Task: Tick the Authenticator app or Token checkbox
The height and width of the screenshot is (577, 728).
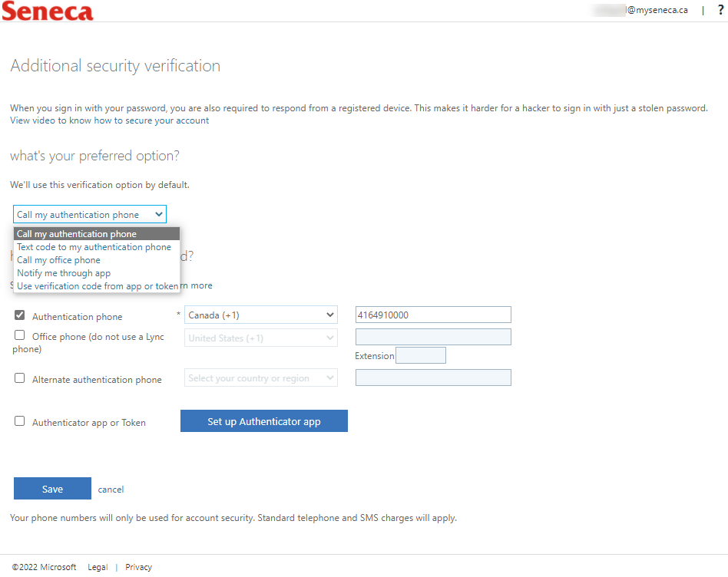Action: (x=19, y=421)
